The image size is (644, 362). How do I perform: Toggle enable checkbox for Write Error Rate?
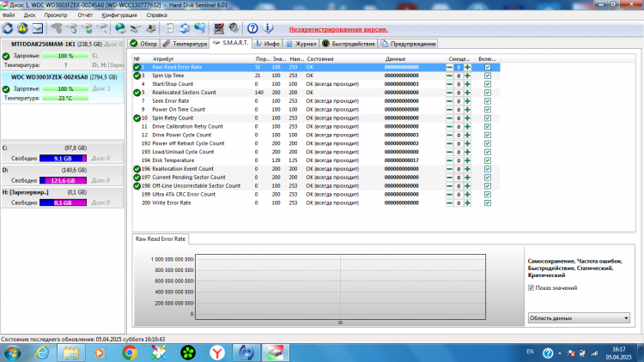click(x=488, y=203)
